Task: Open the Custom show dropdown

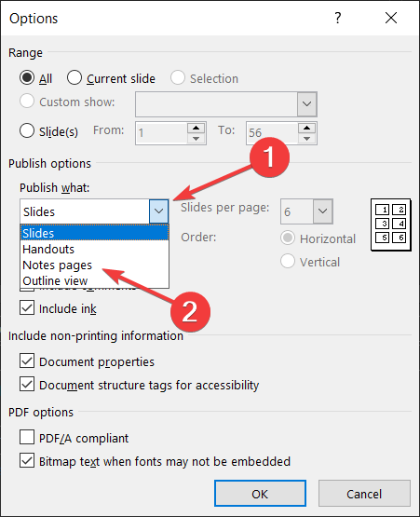Action: [x=306, y=104]
